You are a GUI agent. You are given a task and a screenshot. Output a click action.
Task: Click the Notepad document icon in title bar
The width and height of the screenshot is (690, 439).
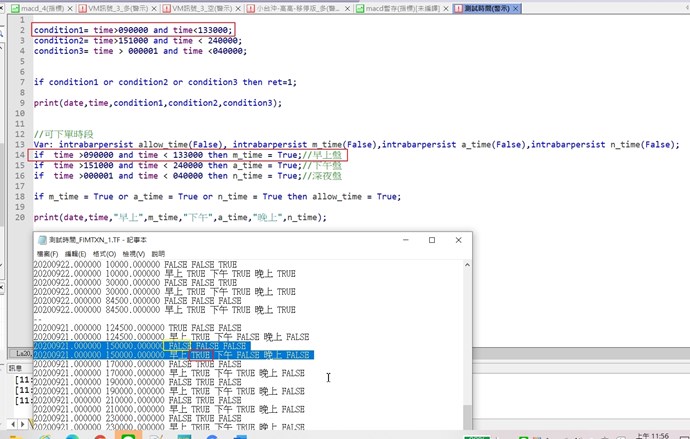[41, 240]
